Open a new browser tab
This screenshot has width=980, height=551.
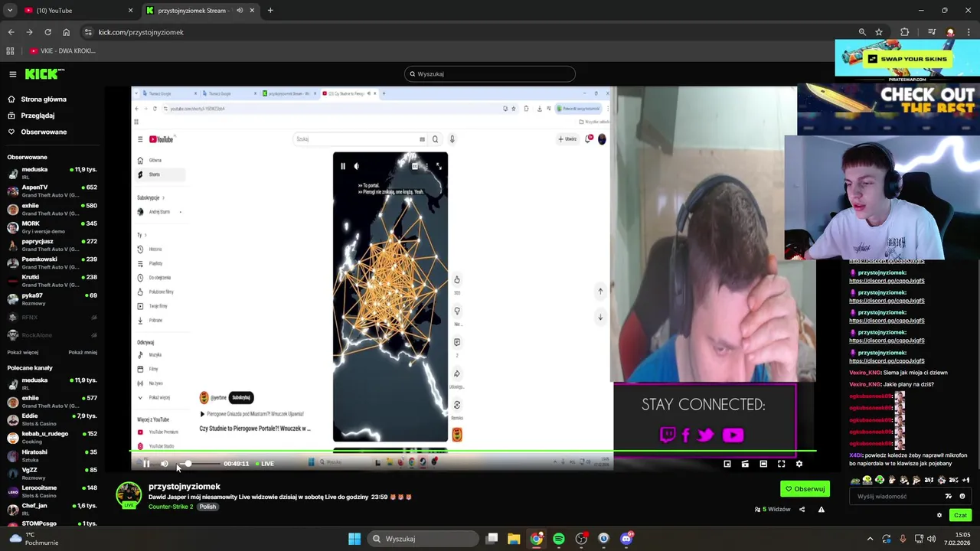click(x=270, y=11)
